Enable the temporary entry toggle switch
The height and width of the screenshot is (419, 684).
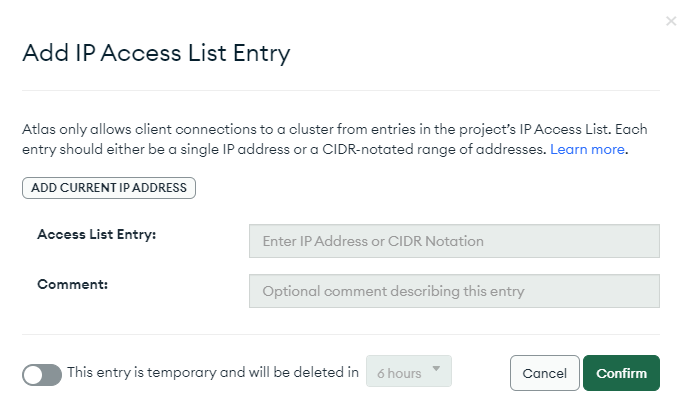(42, 375)
